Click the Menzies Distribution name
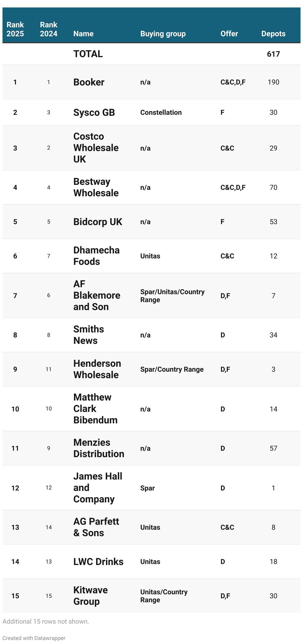This screenshot has height=644, width=303. coord(99,448)
